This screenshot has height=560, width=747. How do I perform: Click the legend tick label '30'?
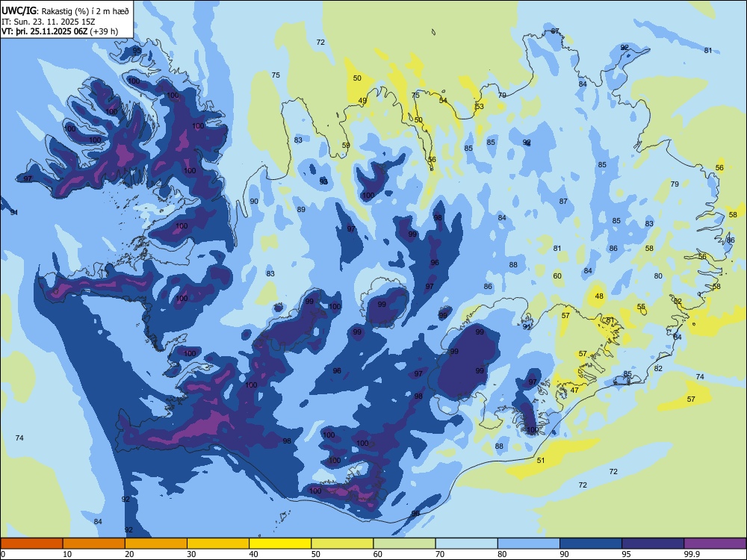click(x=191, y=554)
